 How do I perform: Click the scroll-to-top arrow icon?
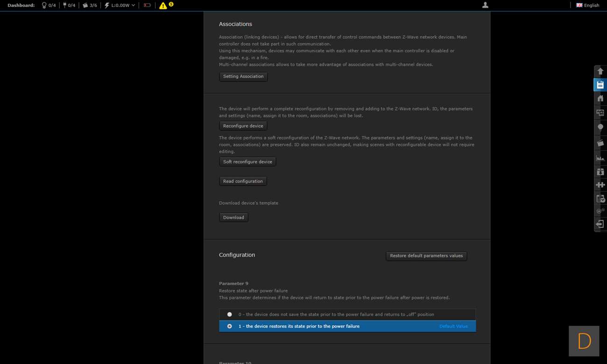pos(600,71)
